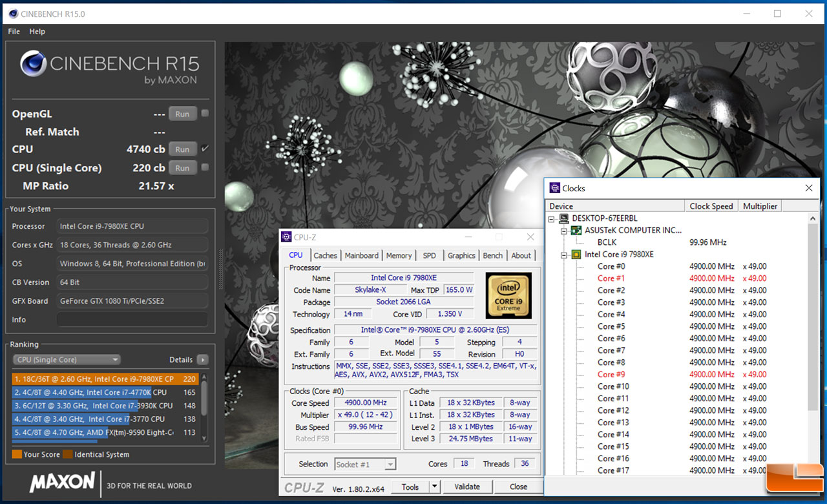Click the Info input field in Your System
Viewport: 827px width, 504px height.
tap(132, 319)
